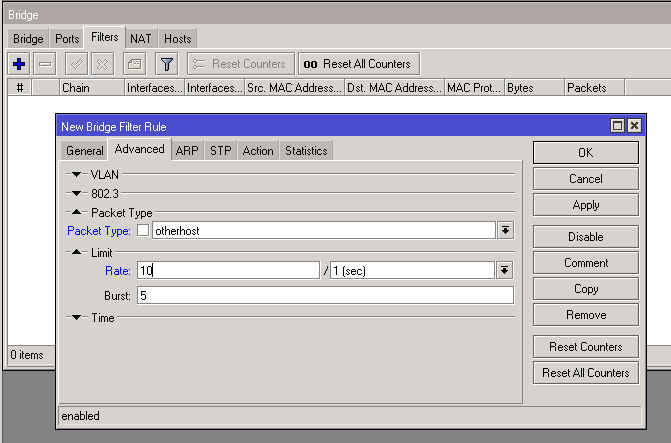The height and width of the screenshot is (443, 671).
Task: Click the Cancel button
Action: point(585,178)
